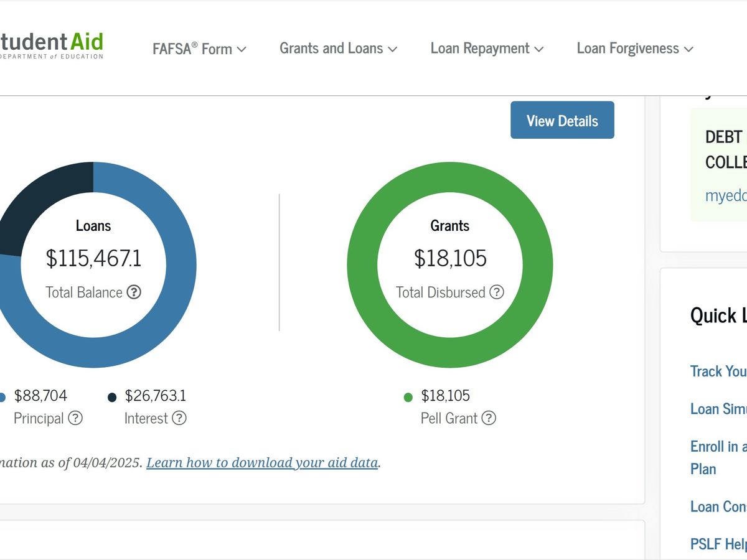
Task: Open the Loan Consolidation quick link
Action: coord(718,506)
